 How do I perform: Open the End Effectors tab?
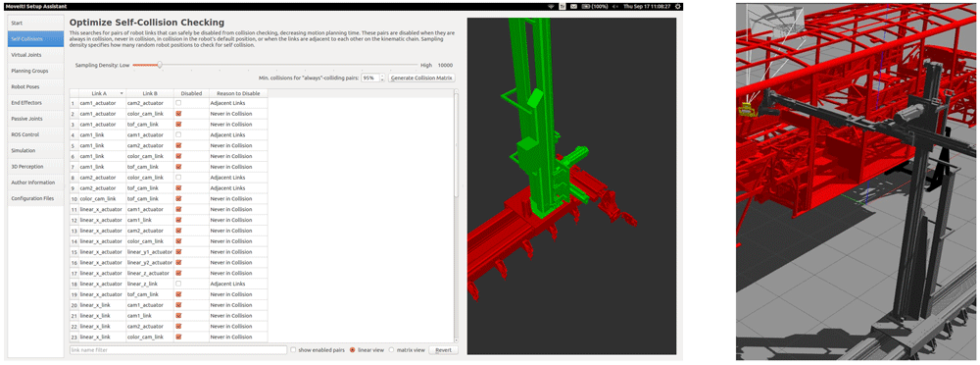coord(35,103)
